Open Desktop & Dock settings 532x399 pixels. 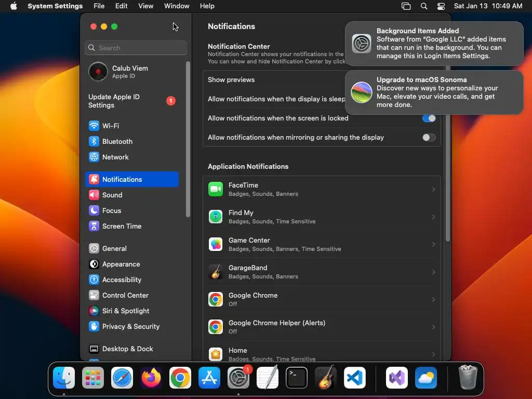[131, 349]
